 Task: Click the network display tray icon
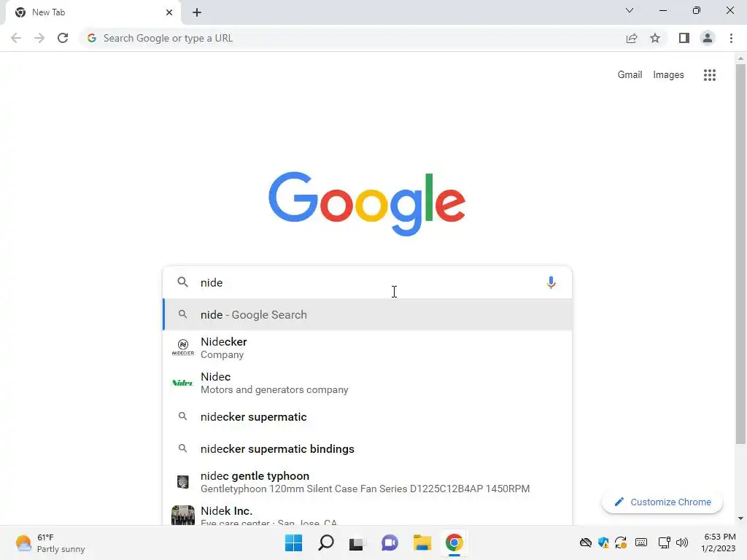pyautogui.click(x=664, y=542)
